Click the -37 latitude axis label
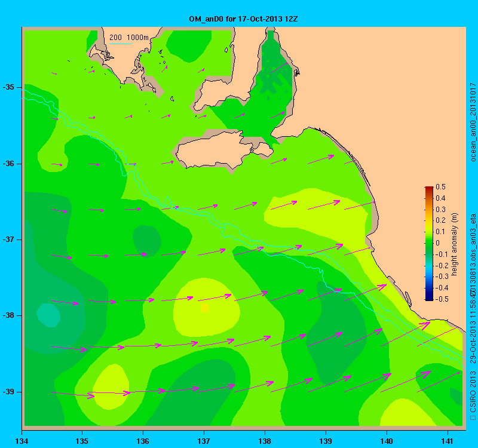 click(8, 240)
